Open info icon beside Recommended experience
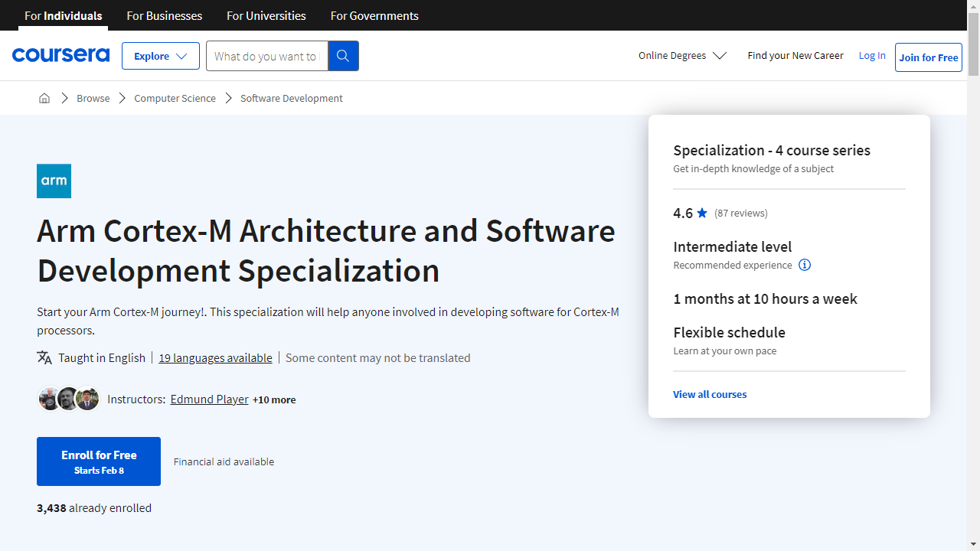Screen dimensions: 980x551 point(805,265)
